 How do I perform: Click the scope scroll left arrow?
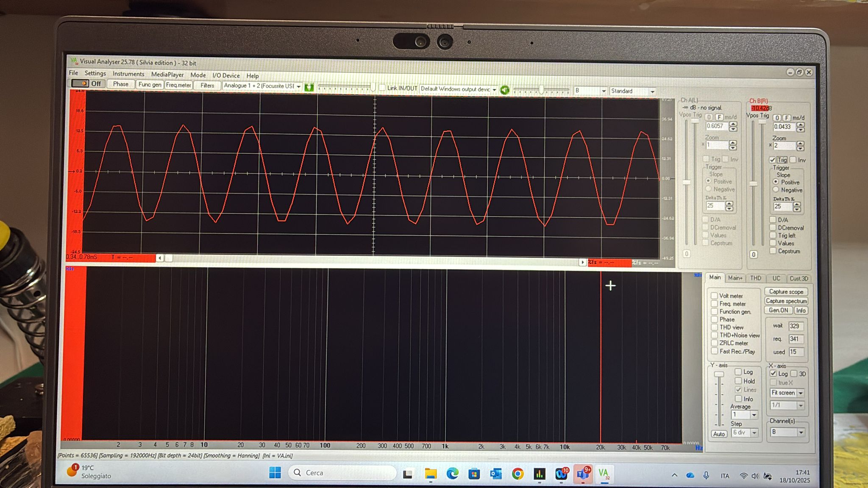(160, 258)
